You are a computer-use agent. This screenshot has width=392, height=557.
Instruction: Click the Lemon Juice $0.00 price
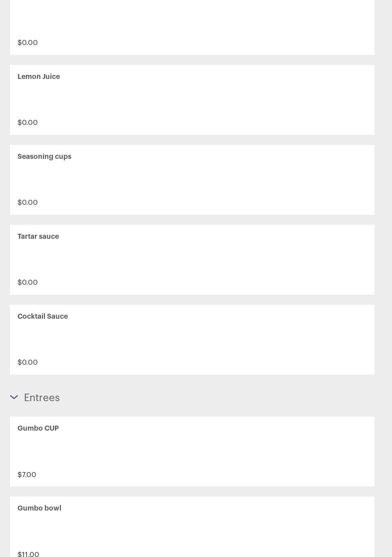pyautogui.click(x=27, y=122)
